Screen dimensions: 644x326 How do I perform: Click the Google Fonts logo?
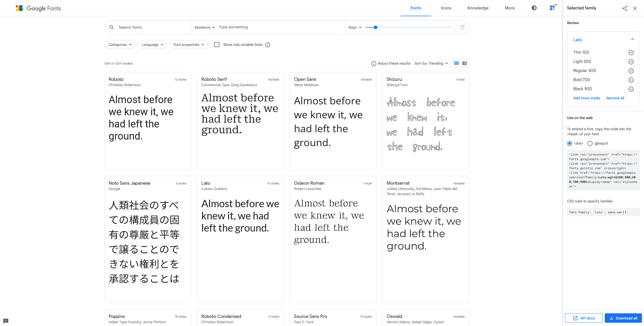tap(38, 8)
